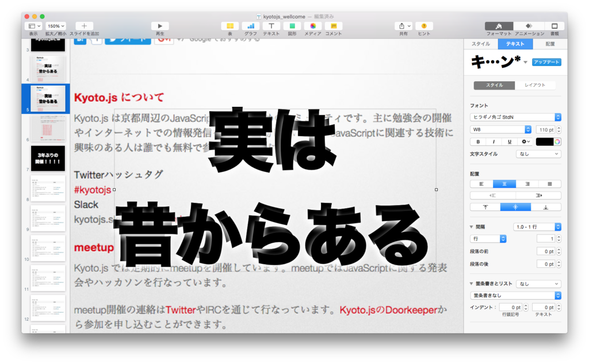Open the 共有 share menu
Viewport: 589px width, 364px height.
[x=403, y=26]
